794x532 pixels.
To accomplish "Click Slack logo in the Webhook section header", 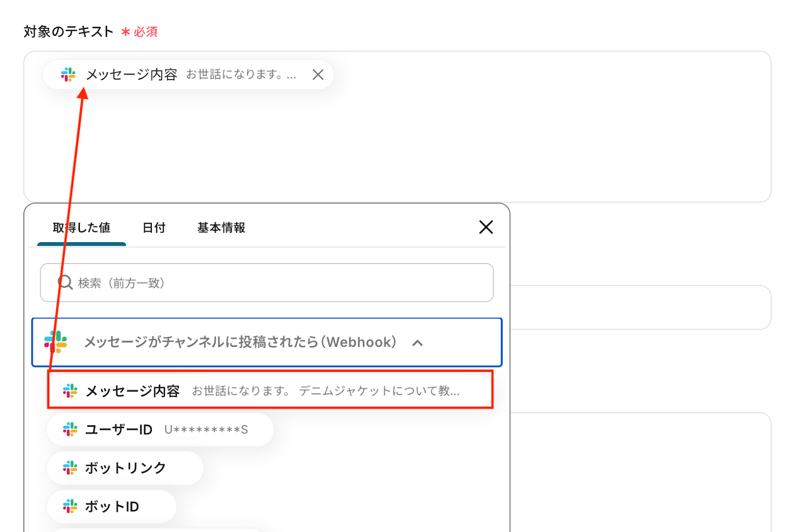I will [x=56, y=342].
